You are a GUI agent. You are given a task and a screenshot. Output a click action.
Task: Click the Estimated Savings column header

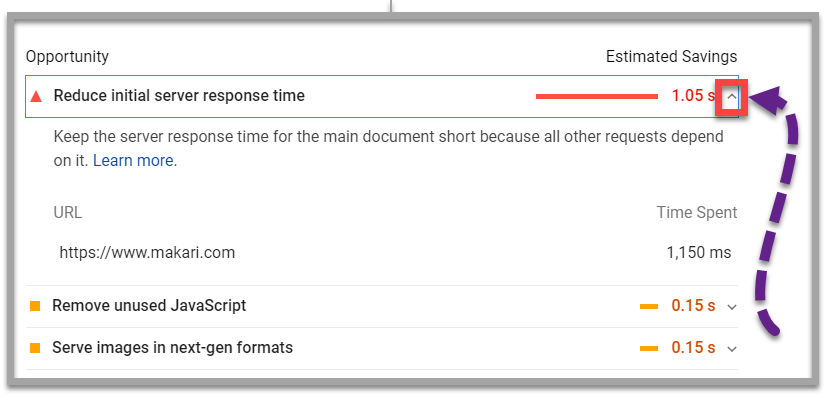[x=671, y=57]
